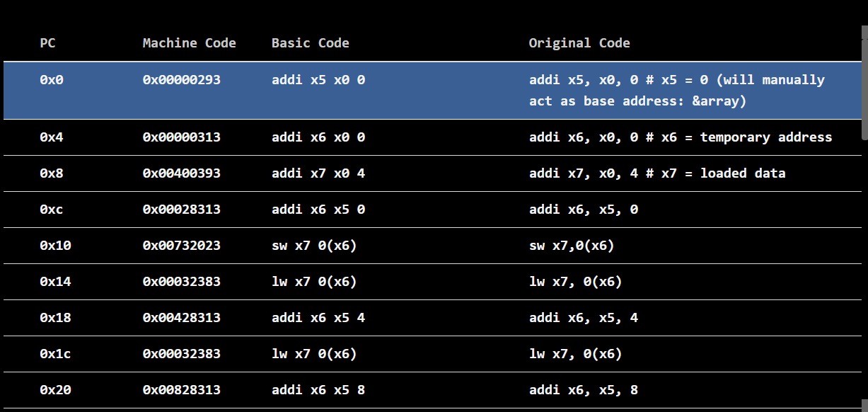Screen dimensions: 868x412
Task: Click the PC column header
Action: coord(47,43)
